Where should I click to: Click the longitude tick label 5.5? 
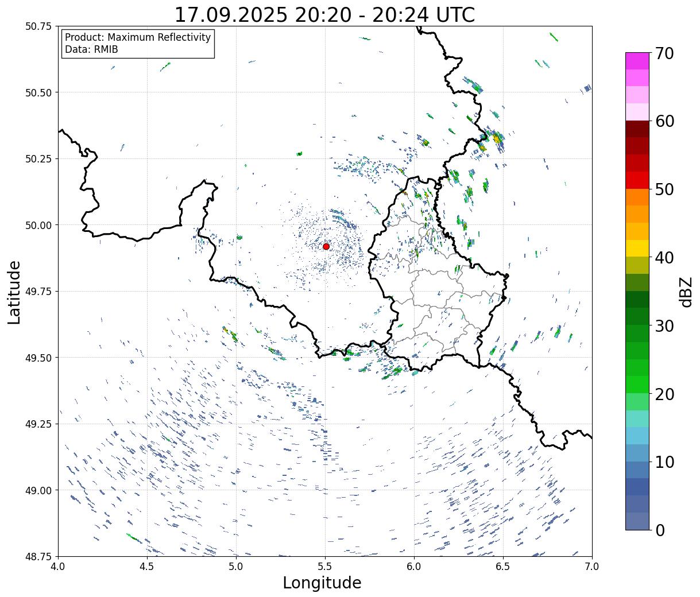click(325, 567)
